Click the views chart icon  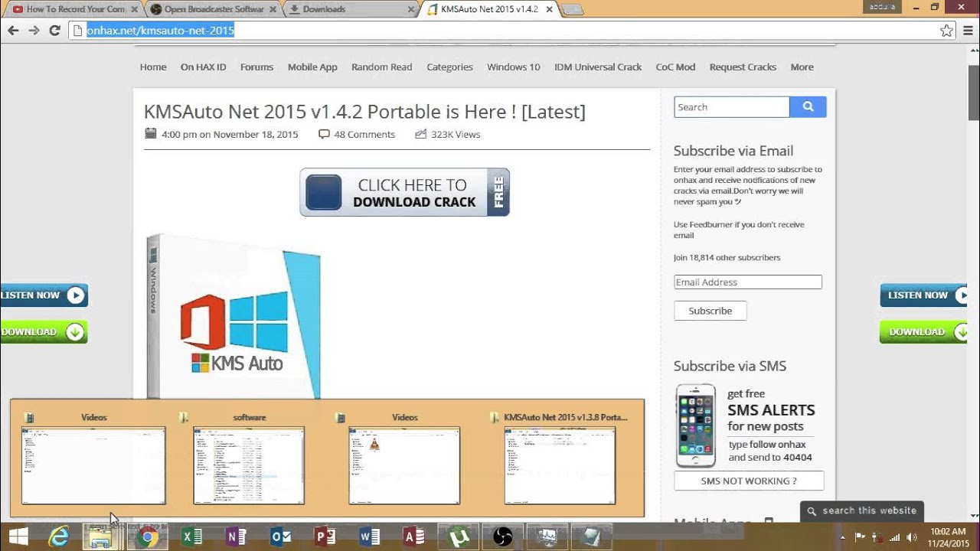tap(420, 134)
